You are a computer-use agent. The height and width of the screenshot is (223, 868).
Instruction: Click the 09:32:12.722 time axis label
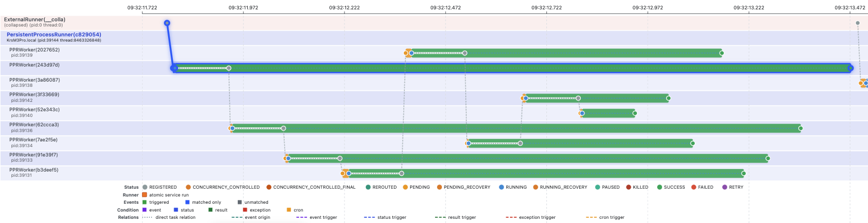tap(546, 8)
